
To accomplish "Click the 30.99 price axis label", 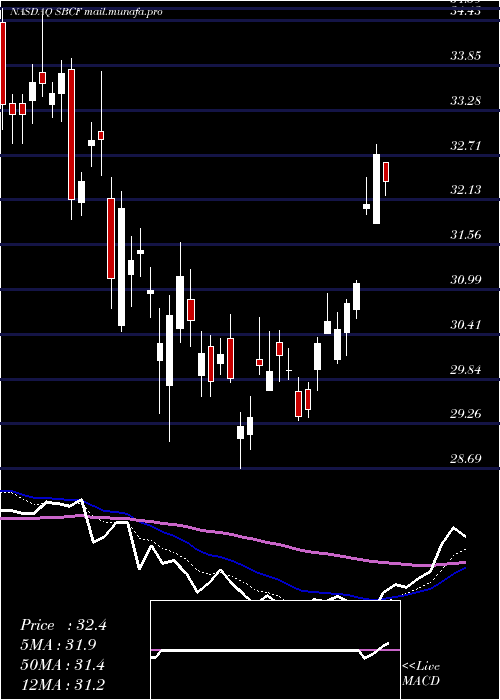I will pos(466,280).
